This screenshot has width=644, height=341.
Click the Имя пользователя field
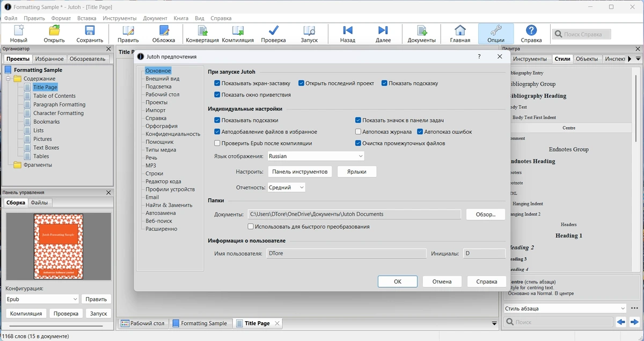click(347, 253)
